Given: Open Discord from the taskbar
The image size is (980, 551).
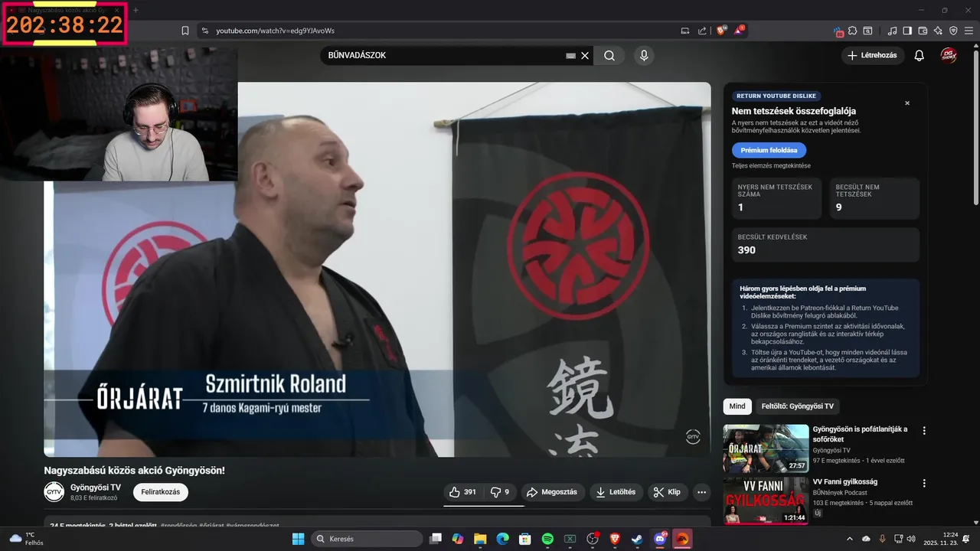Looking at the screenshot, I should click(660, 539).
